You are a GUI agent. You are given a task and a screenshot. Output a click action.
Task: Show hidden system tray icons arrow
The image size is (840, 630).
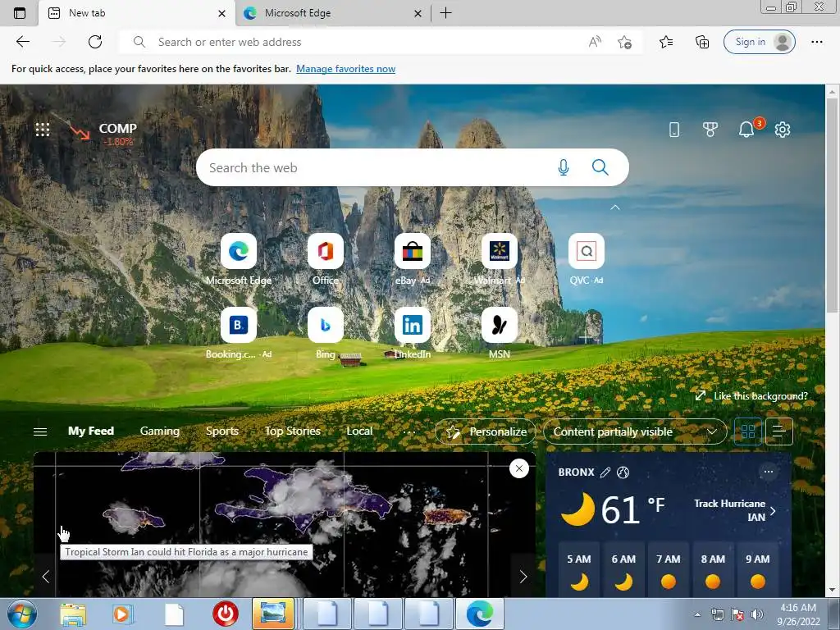697,614
